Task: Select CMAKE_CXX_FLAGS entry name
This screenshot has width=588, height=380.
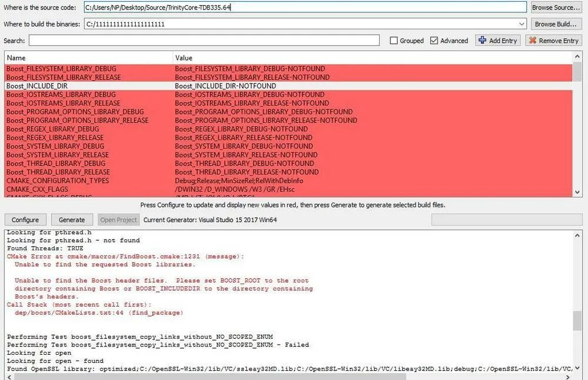Action: [x=37, y=189]
